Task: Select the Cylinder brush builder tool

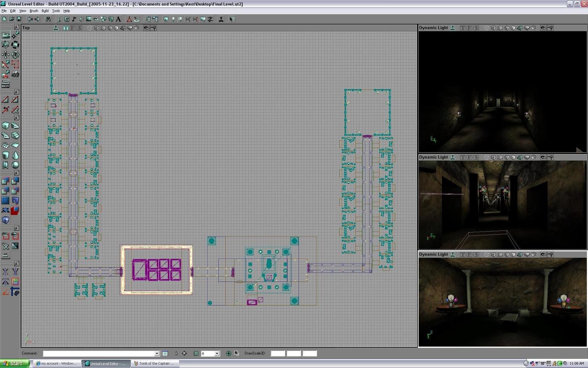Action: (5, 155)
